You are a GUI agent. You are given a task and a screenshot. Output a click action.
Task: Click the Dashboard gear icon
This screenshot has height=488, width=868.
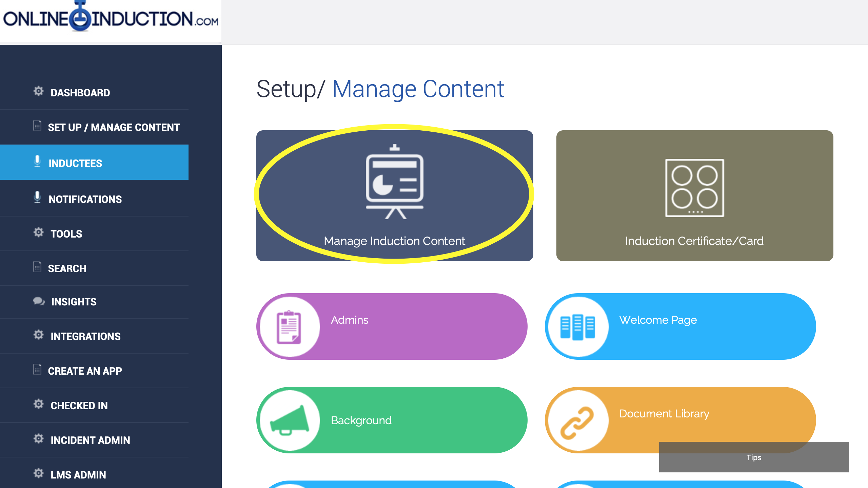point(39,91)
